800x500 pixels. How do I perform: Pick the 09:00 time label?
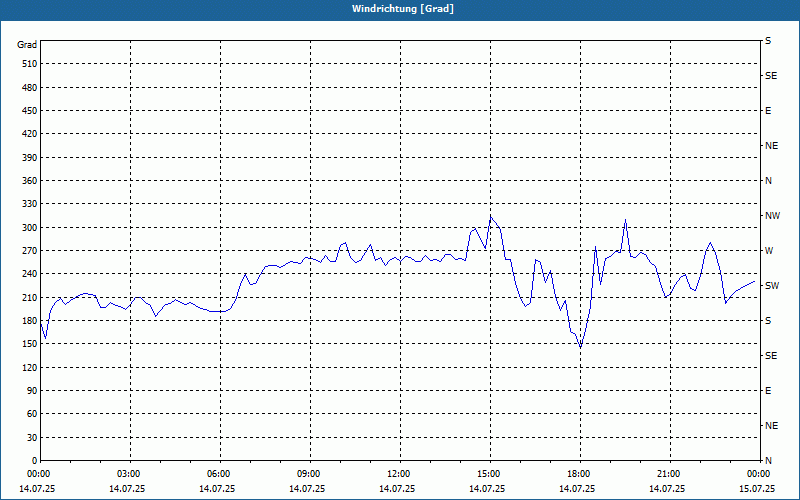click(x=310, y=474)
